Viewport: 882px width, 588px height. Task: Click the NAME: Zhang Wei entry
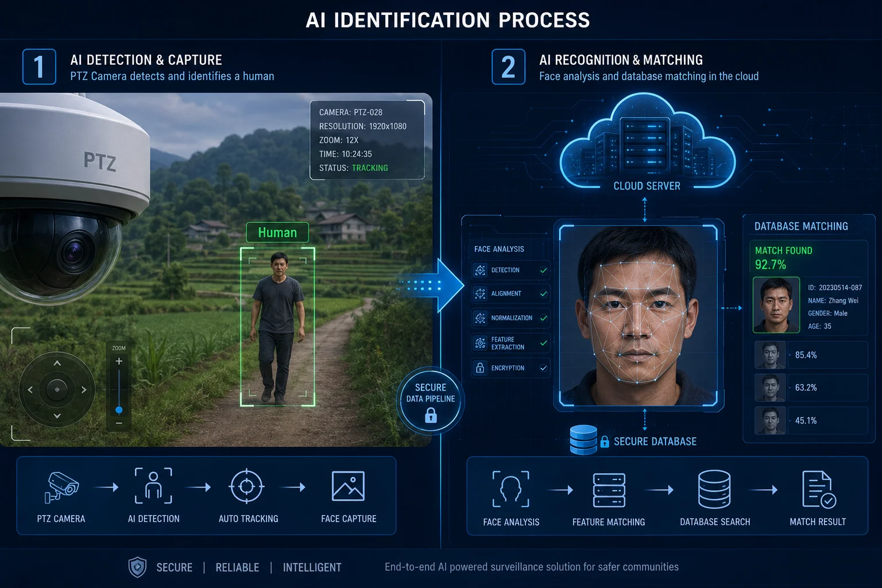[833, 300]
